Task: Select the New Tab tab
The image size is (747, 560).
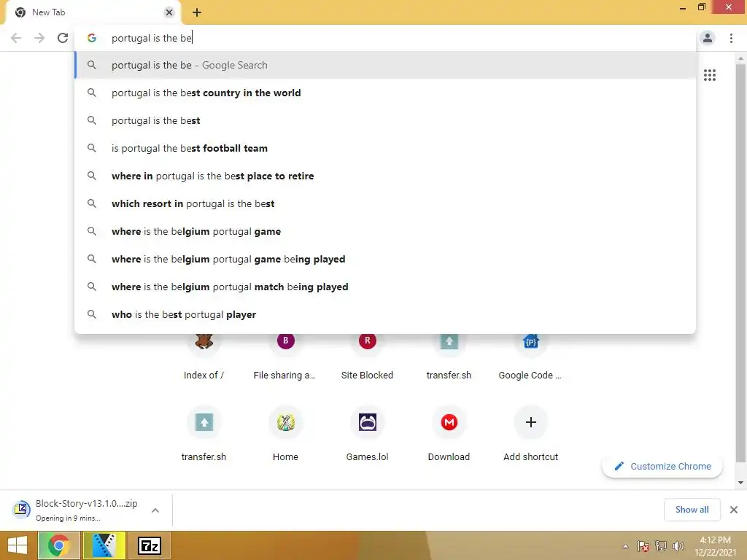Action: tap(93, 12)
